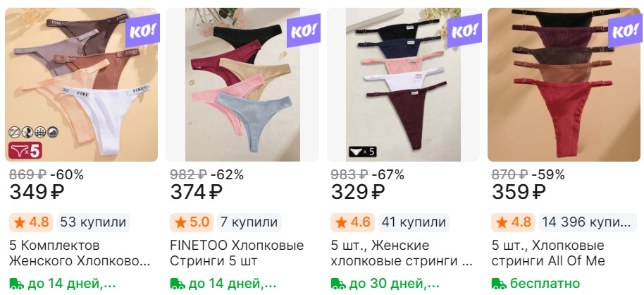Click star rating 5.0 badge

pyautogui.click(x=192, y=222)
